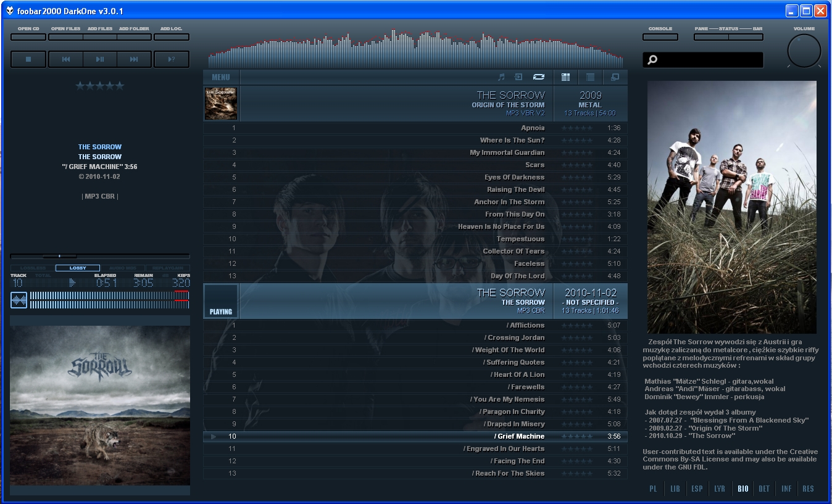Screen dimensions: 832x504
Task: Click the band photo in biography panel
Action: pyautogui.click(x=731, y=207)
